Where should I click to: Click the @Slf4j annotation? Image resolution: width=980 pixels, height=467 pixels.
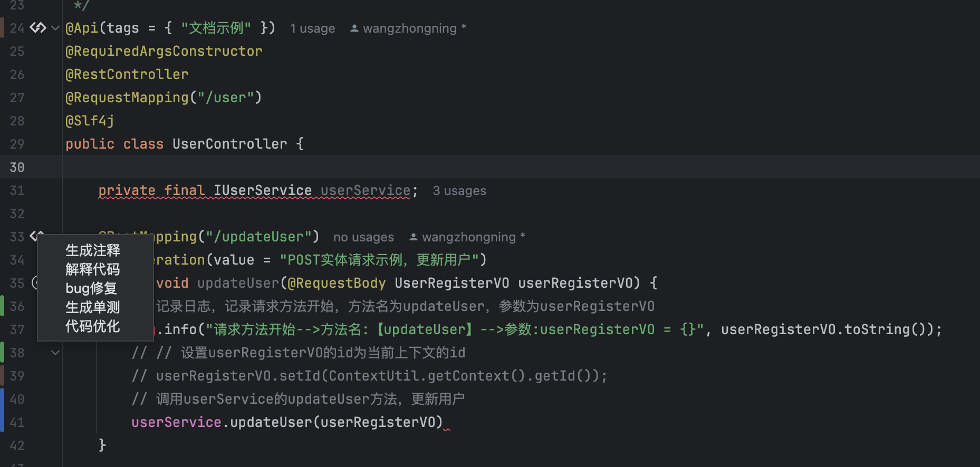tap(90, 121)
